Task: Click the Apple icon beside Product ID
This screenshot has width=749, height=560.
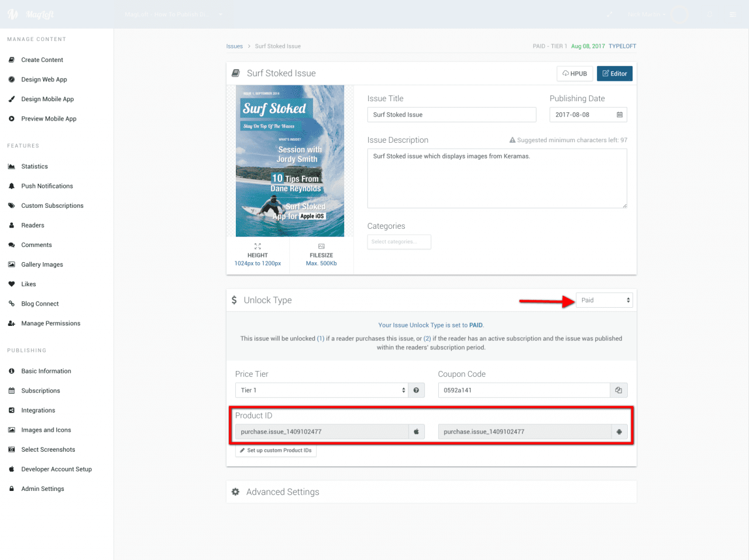Action: tap(417, 432)
